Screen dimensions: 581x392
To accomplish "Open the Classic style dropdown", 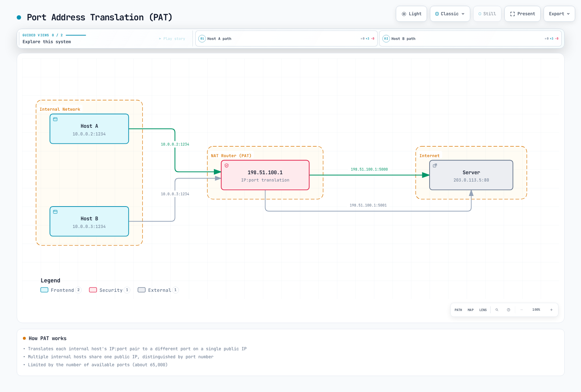I will (450, 14).
